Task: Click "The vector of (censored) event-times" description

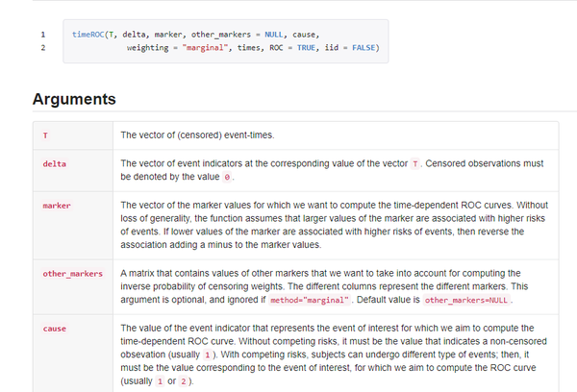Action: coord(197,135)
